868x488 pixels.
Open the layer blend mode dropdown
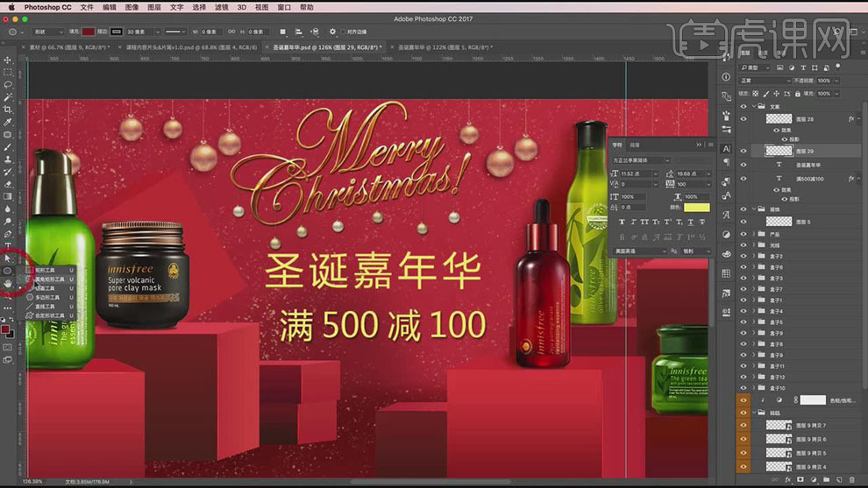point(765,81)
